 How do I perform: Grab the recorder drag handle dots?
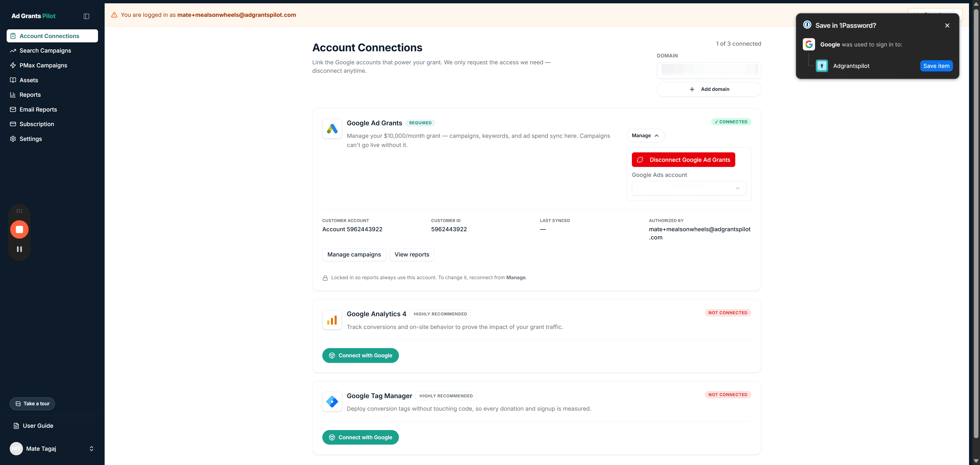coord(19,211)
